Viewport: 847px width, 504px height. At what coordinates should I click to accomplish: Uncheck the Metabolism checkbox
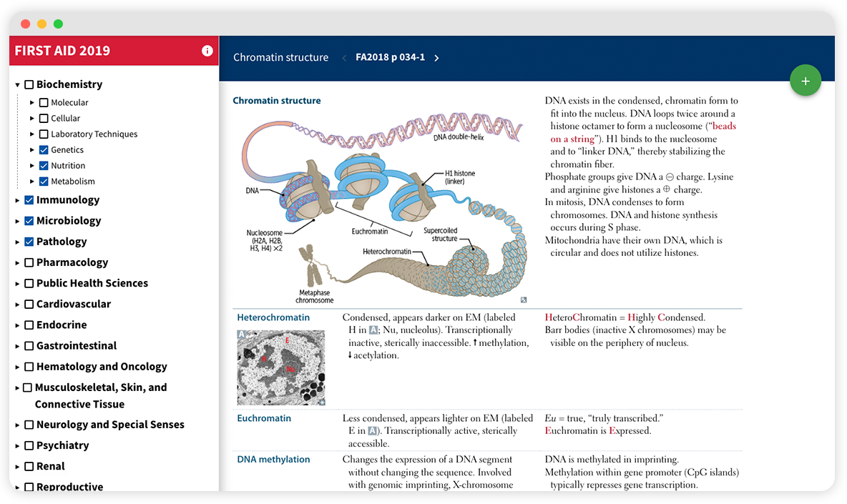click(x=44, y=182)
